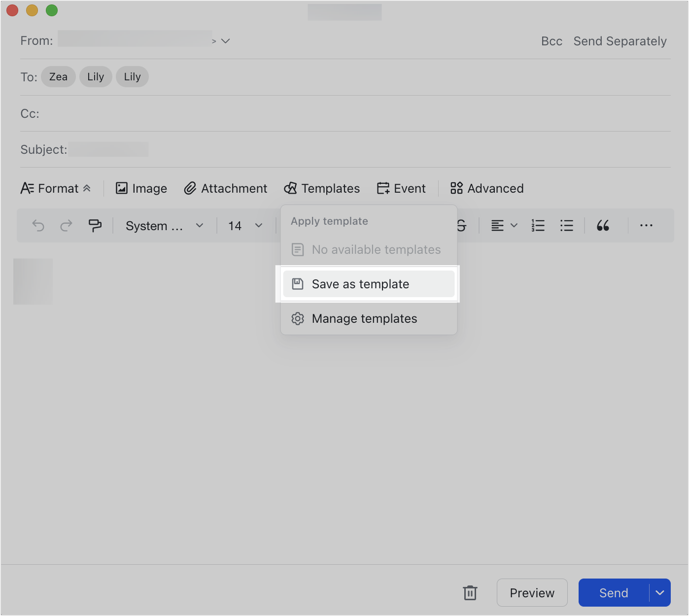Image resolution: width=689 pixels, height=616 pixels.
Task: Toggle strikethrough formatting
Action: click(461, 226)
